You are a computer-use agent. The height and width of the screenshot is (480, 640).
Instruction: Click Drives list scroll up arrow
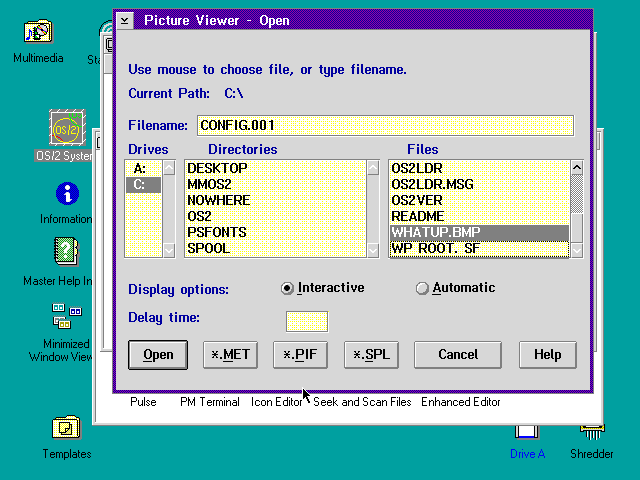click(x=169, y=168)
